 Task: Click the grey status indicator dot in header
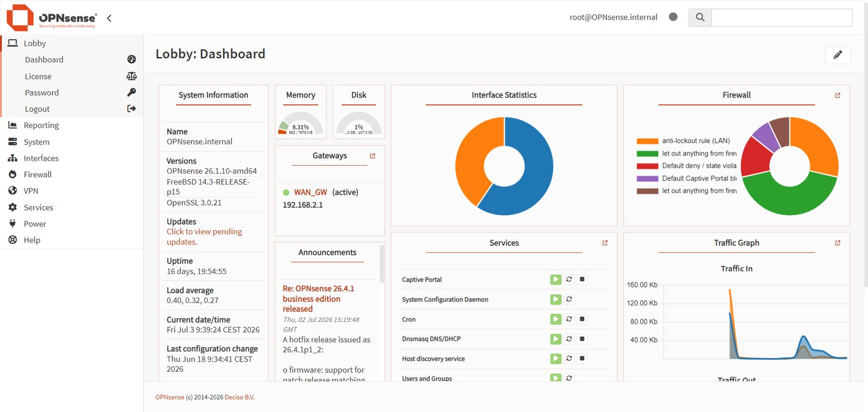[x=673, y=17]
